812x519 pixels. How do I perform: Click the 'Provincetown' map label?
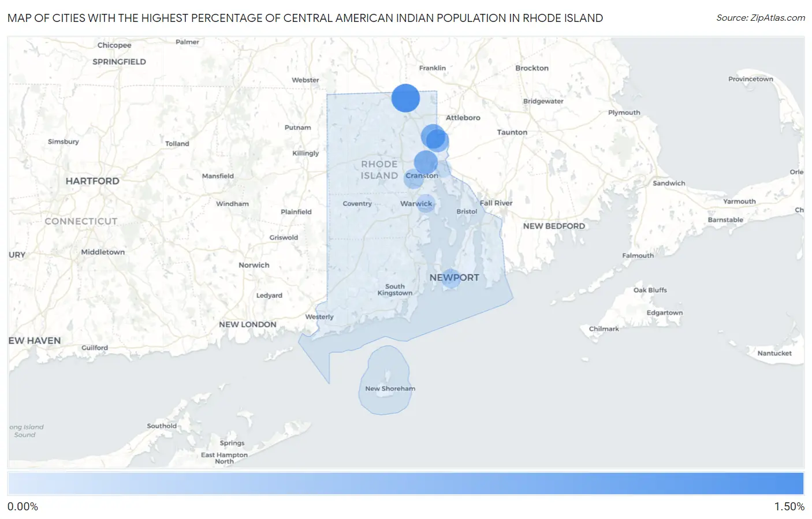[750, 79]
